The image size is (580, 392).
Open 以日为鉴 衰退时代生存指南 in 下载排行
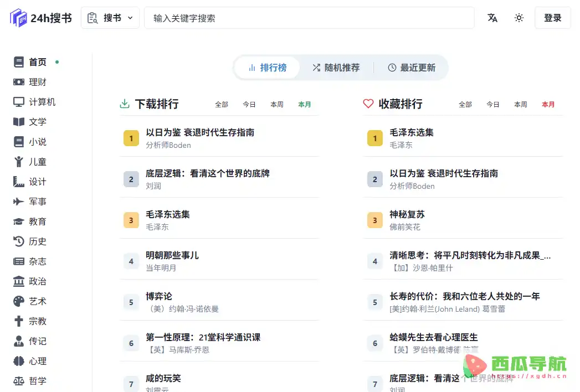200,132
